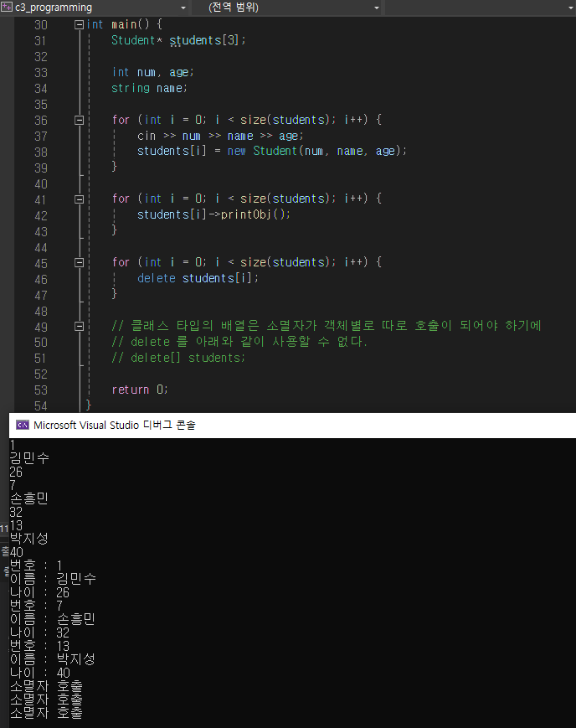Screen dimensions: 576x728
Task: Click the Microsoft Visual Studio 디버그 콘솔 title
Action: click(x=115, y=425)
